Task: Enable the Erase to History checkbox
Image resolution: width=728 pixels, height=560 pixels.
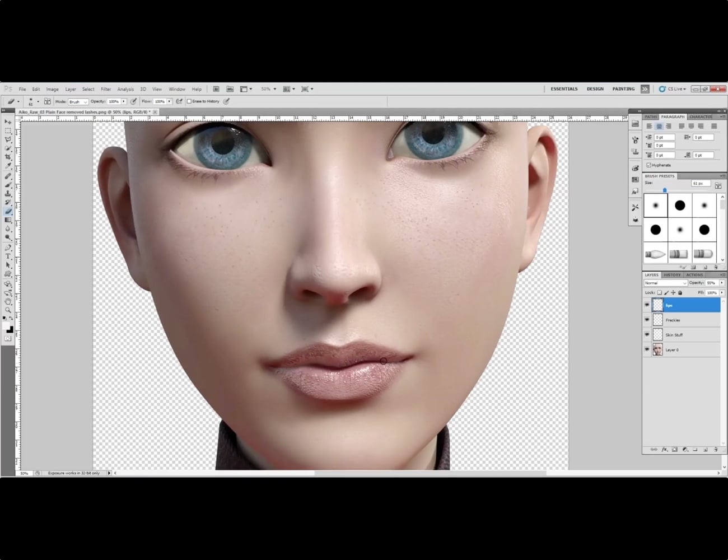Action: pos(189,101)
